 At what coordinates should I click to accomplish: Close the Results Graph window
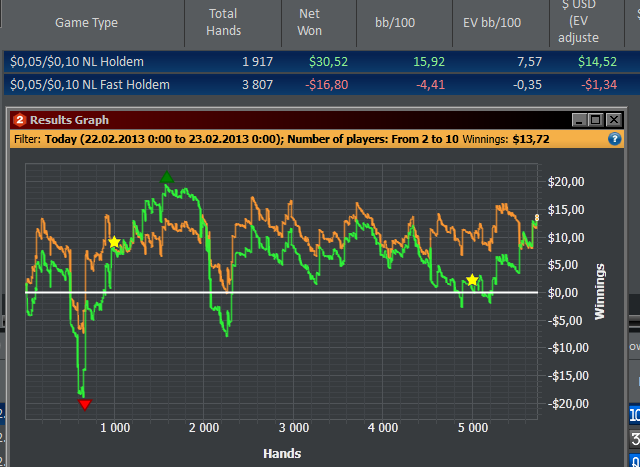click(x=615, y=120)
